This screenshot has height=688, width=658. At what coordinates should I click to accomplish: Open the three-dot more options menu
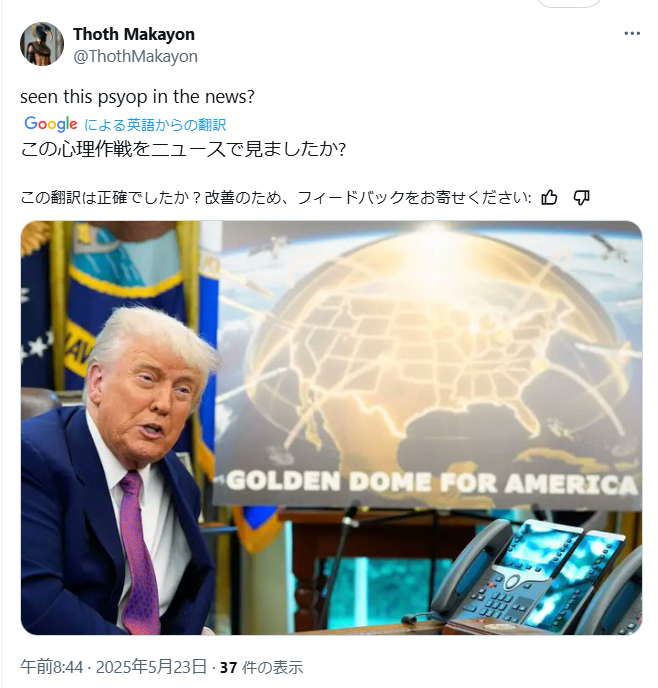(x=632, y=33)
